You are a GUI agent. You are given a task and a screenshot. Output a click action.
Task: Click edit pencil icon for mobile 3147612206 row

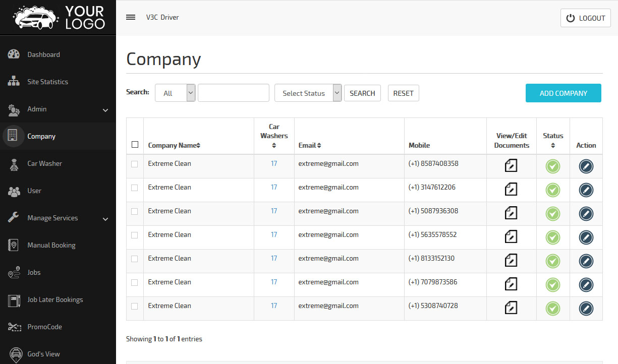[586, 190]
